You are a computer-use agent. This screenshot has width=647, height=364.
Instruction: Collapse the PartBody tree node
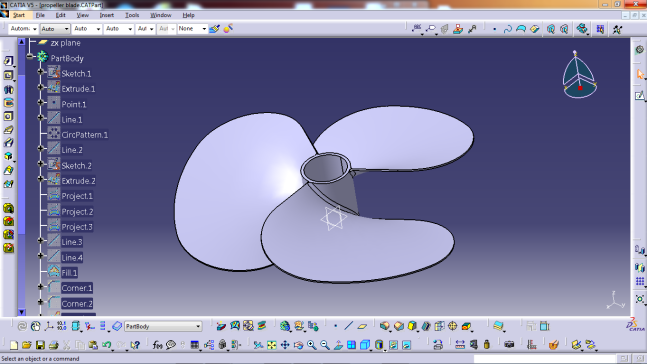(x=30, y=57)
